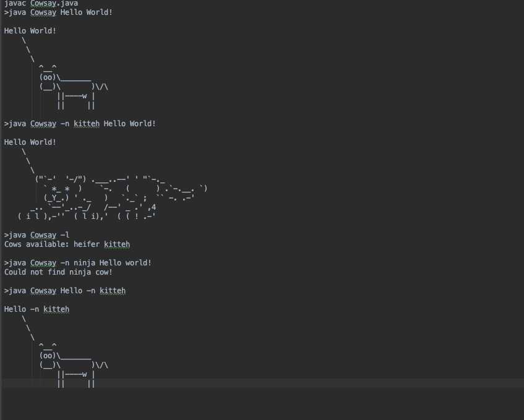Click the last cow's (oo) eyes

coord(48,356)
